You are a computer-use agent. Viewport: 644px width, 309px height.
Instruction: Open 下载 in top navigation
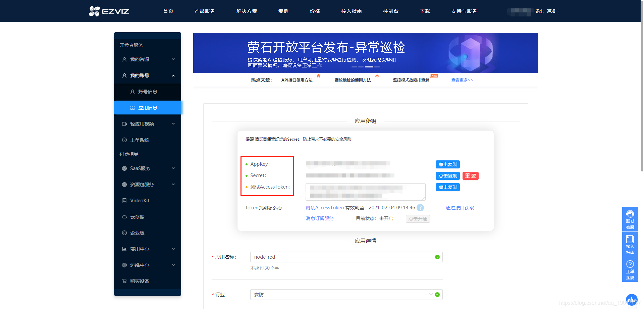coord(425,11)
